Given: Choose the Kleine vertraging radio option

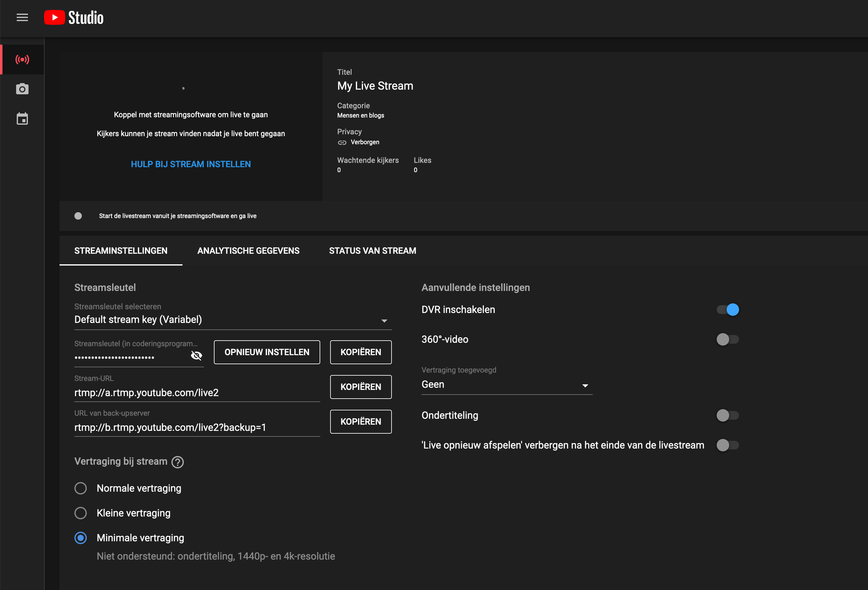Looking at the screenshot, I should (x=81, y=513).
